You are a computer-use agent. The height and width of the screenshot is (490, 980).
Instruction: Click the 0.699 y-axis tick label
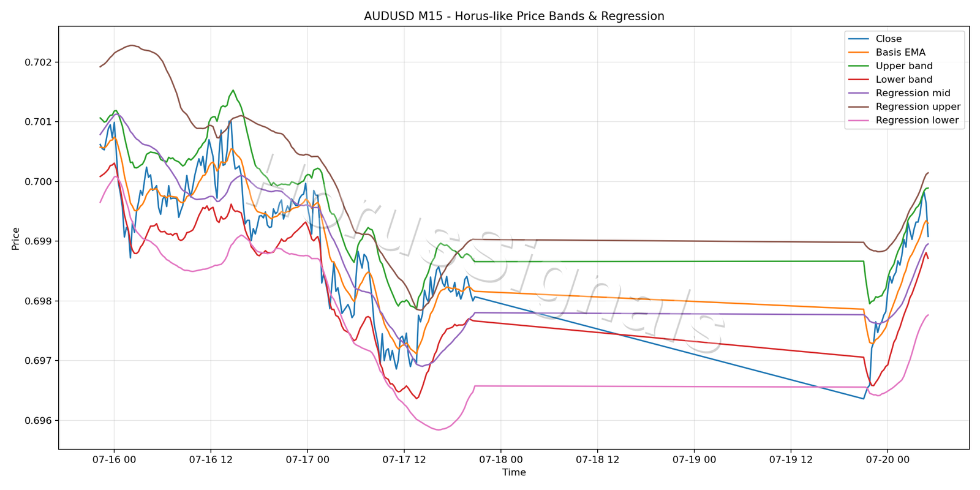point(38,241)
